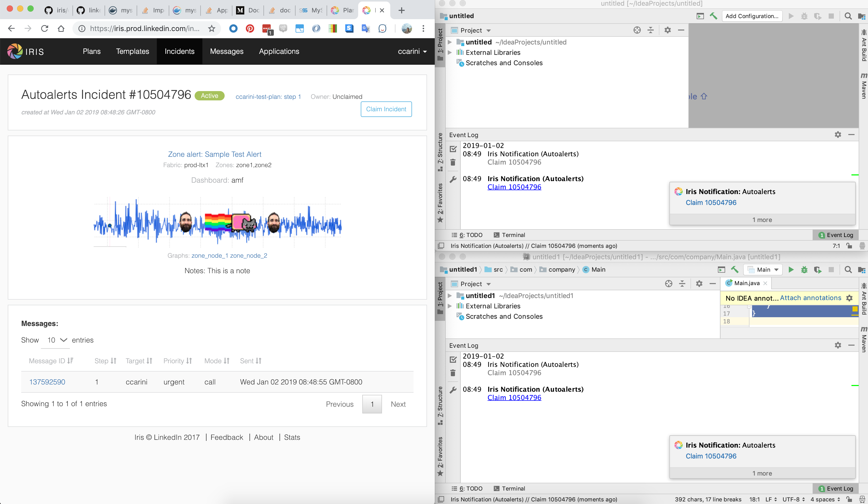Clear the upper Event Log with the trash icon

point(453,162)
